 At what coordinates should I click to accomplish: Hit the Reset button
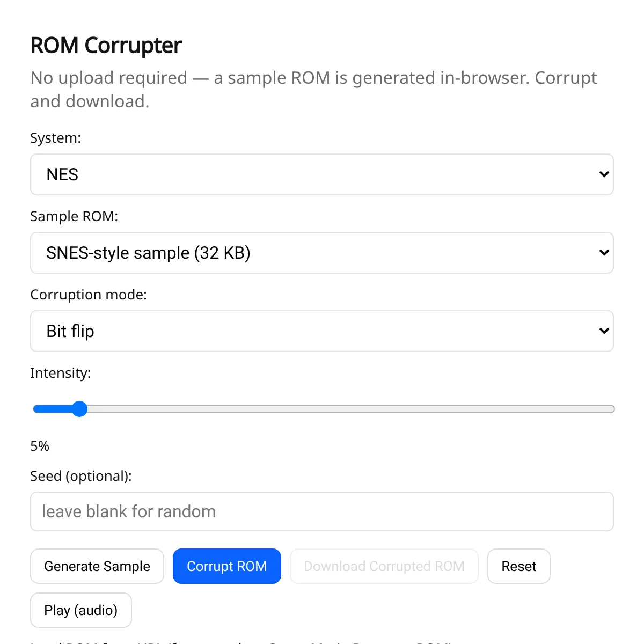pos(518,566)
